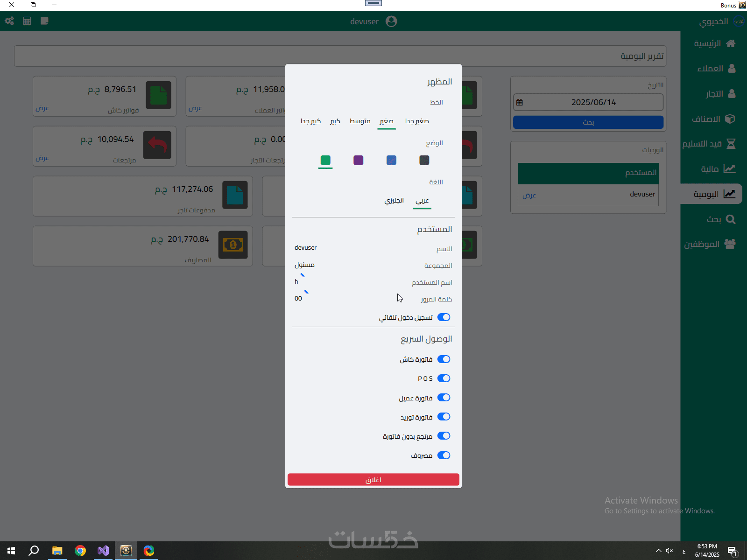Viewport: 747px width, 560px height.
Task: Toggle فاتورة كاش quick access switch
Action: [x=444, y=359]
